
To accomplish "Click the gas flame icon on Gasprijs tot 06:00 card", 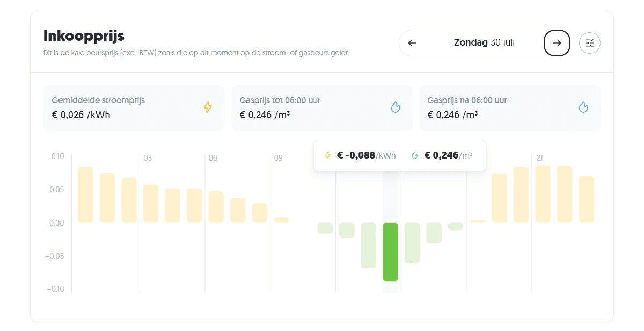I will [x=396, y=107].
